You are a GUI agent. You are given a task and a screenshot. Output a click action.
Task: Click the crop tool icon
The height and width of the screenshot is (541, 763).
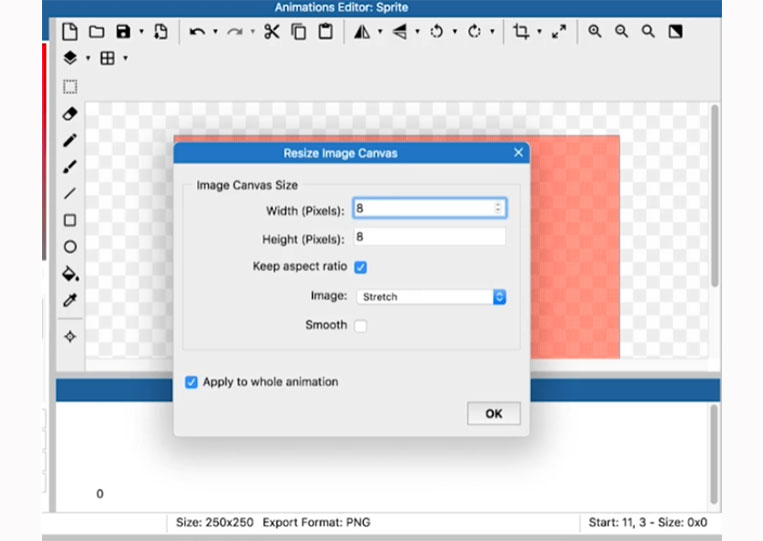[521, 32]
